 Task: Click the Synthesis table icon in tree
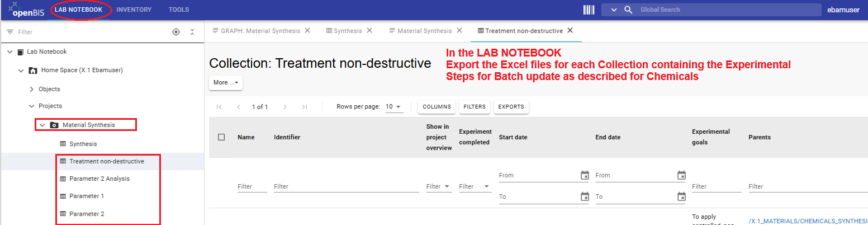(x=63, y=144)
